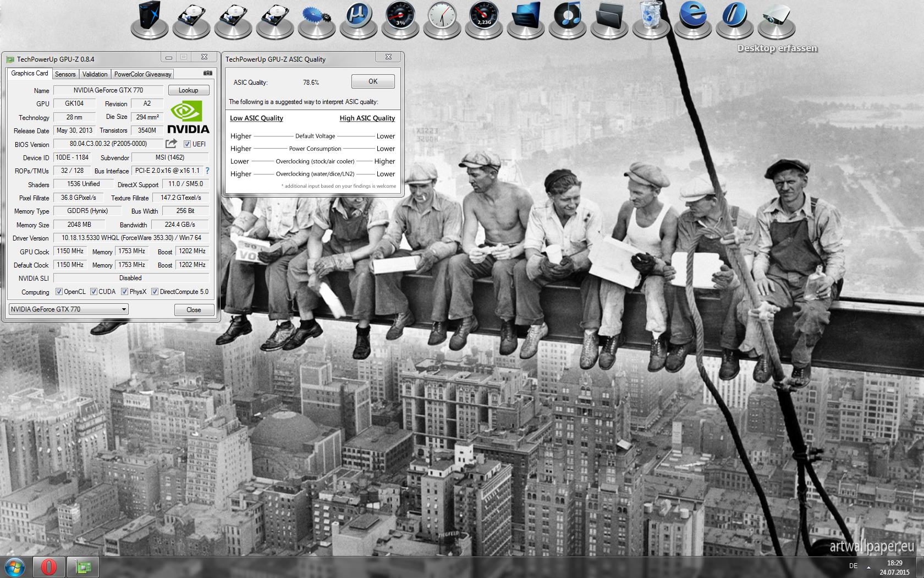Viewport: 924px width, 578px height.
Task: Open the Windows Start menu
Action: (x=15, y=567)
